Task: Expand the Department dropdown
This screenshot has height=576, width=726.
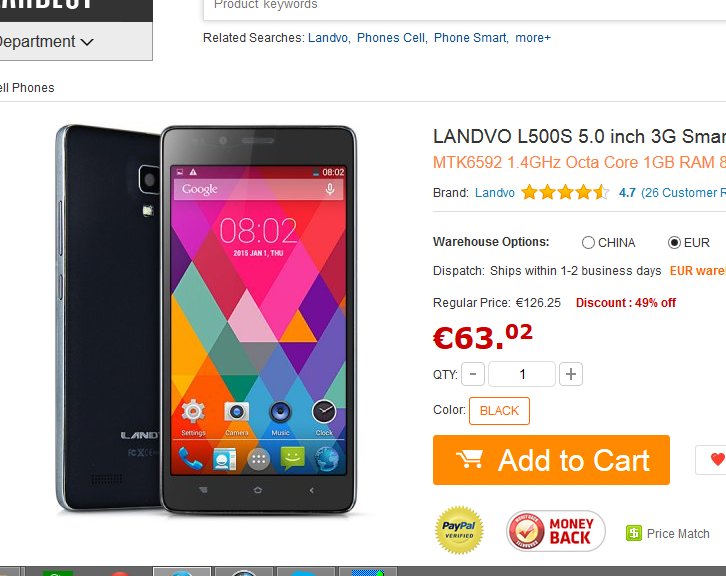Action: [45, 41]
